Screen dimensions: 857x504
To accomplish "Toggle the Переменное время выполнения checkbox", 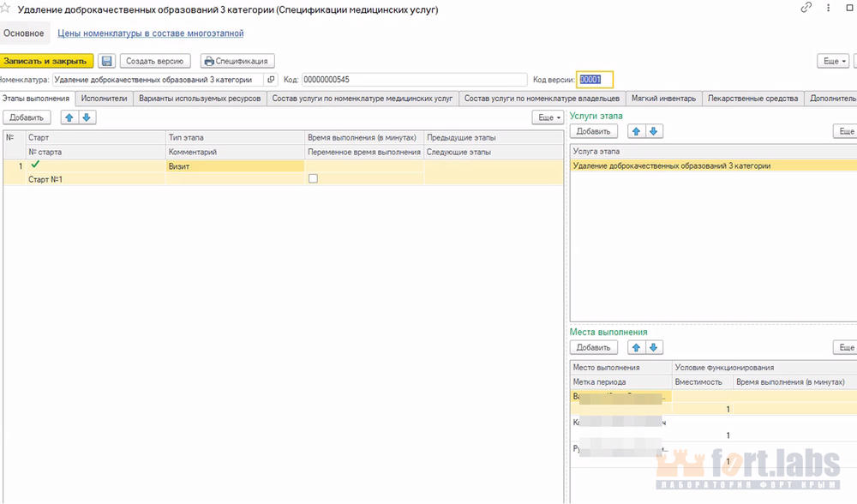I will click(313, 178).
